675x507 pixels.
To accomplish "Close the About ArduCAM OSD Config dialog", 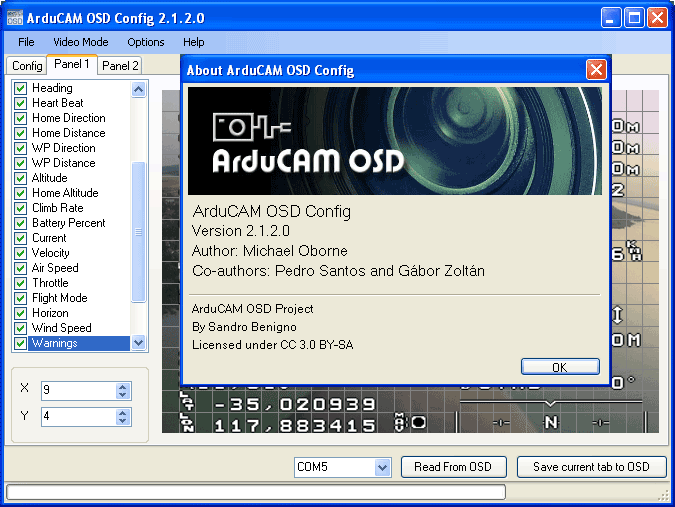I will 596,69.
